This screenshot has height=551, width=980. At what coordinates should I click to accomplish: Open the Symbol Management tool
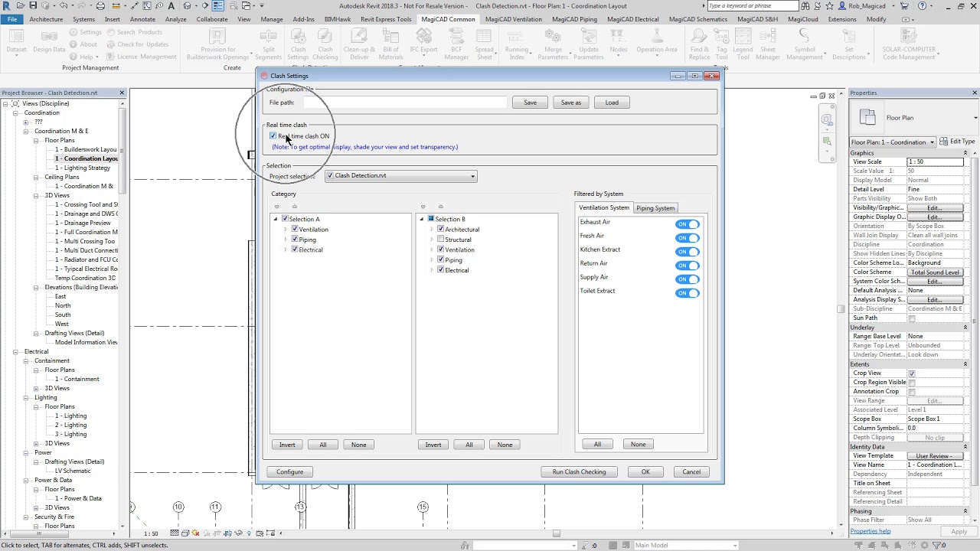point(805,45)
